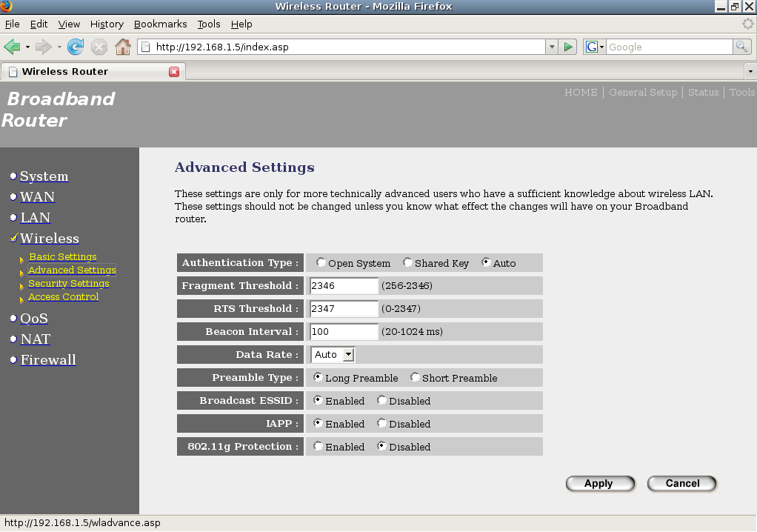This screenshot has width=757, height=532.
Task: Open the File menu
Action: 12,24
